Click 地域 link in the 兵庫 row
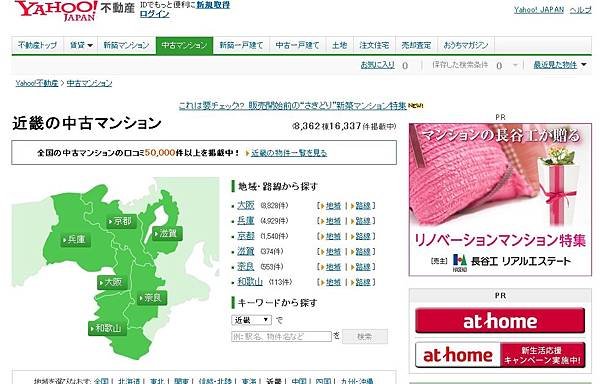Image resolution: width=600 pixels, height=384 pixels. click(x=333, y=221)
